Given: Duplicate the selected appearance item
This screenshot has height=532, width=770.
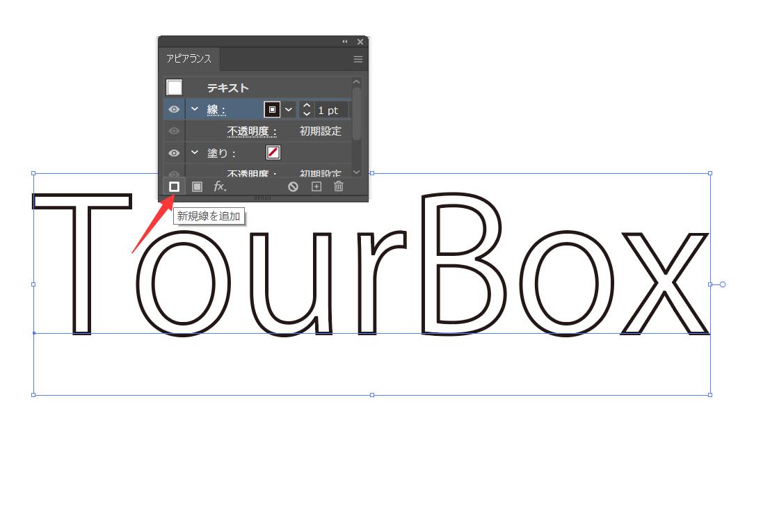Looking at the screenshot, I should click(x=316, y=187).
